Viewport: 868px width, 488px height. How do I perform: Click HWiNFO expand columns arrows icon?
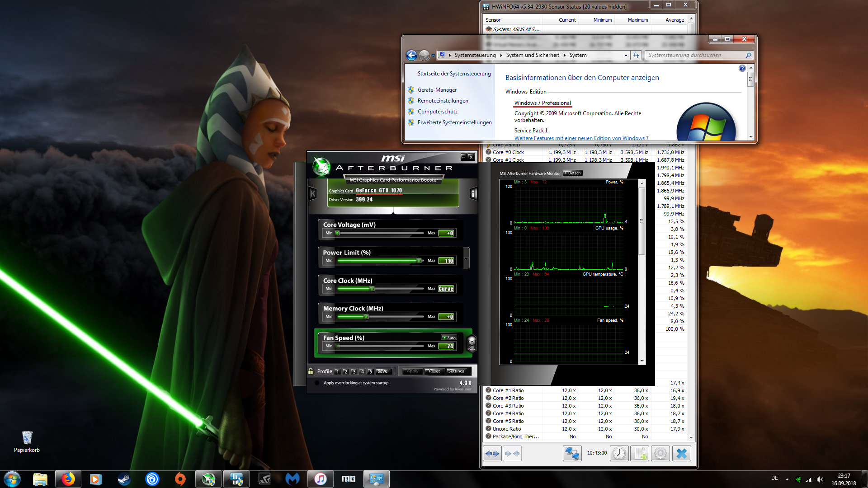pos(492,453)
